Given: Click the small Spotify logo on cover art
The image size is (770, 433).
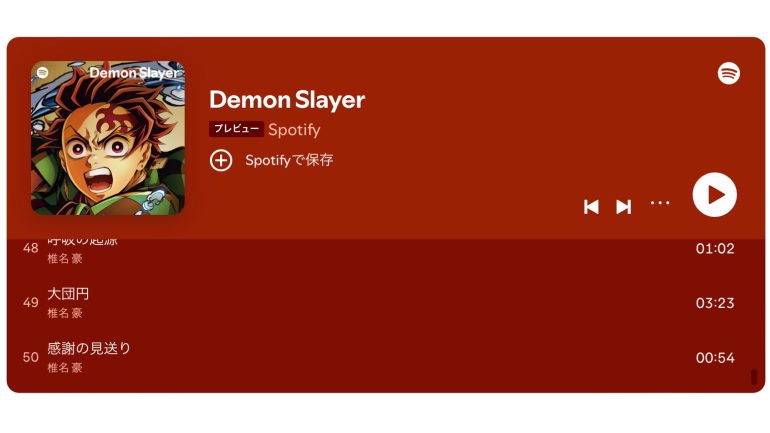Looking at the screenshot, I should click(43, 73).
